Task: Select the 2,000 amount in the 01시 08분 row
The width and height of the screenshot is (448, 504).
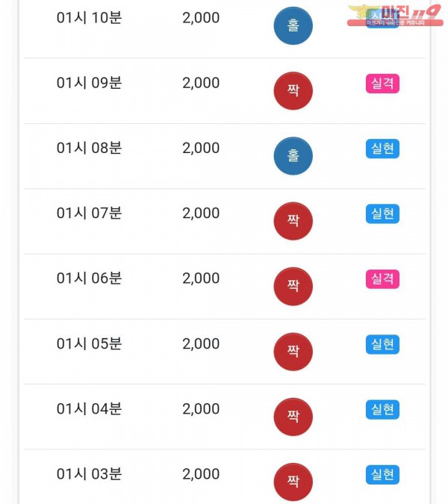Action: coord(201,148)
